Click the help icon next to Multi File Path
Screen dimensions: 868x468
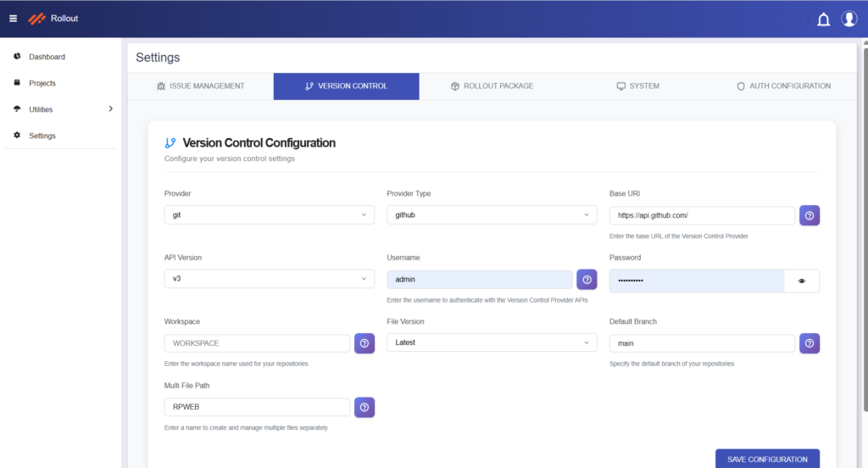tap(364, 408)
